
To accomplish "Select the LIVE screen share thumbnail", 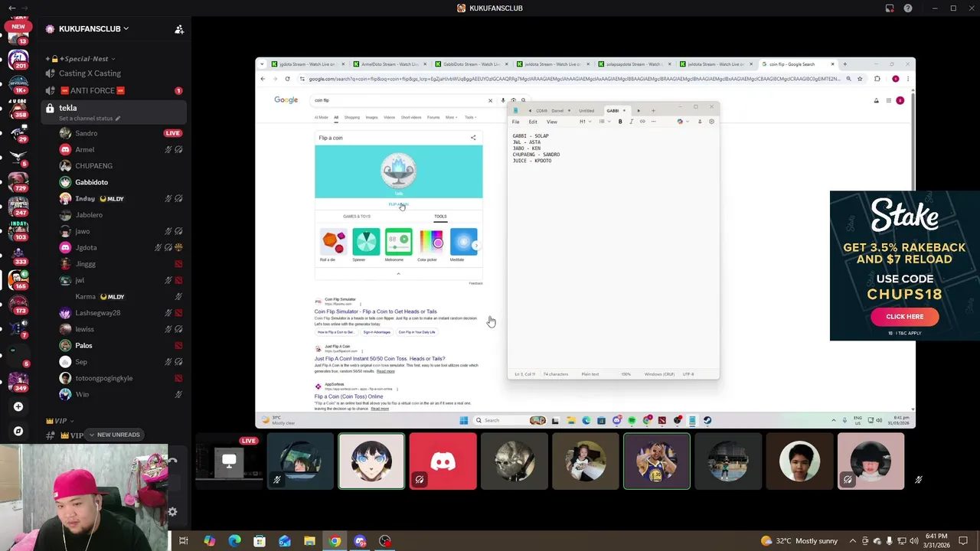I will tap(228, 461).
